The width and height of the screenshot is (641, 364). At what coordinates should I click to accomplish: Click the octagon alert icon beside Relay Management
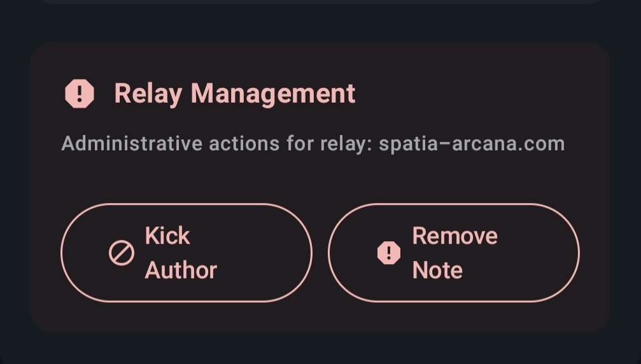tap(80, 94)
